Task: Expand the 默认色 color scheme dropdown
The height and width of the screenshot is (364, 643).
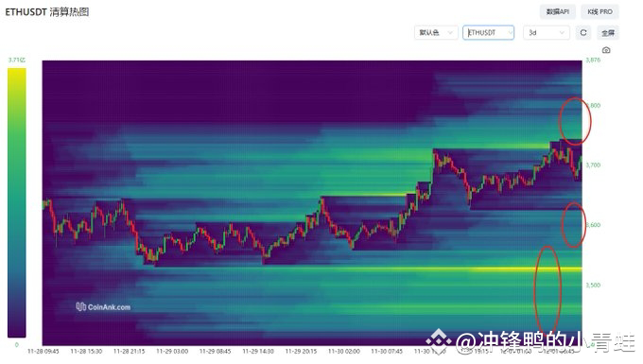Action: point(436,32)
